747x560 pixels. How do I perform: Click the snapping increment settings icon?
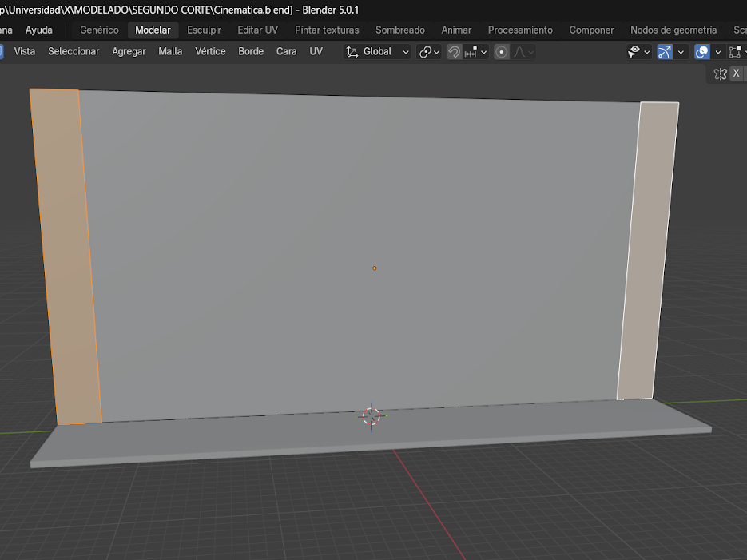[471, 52]
